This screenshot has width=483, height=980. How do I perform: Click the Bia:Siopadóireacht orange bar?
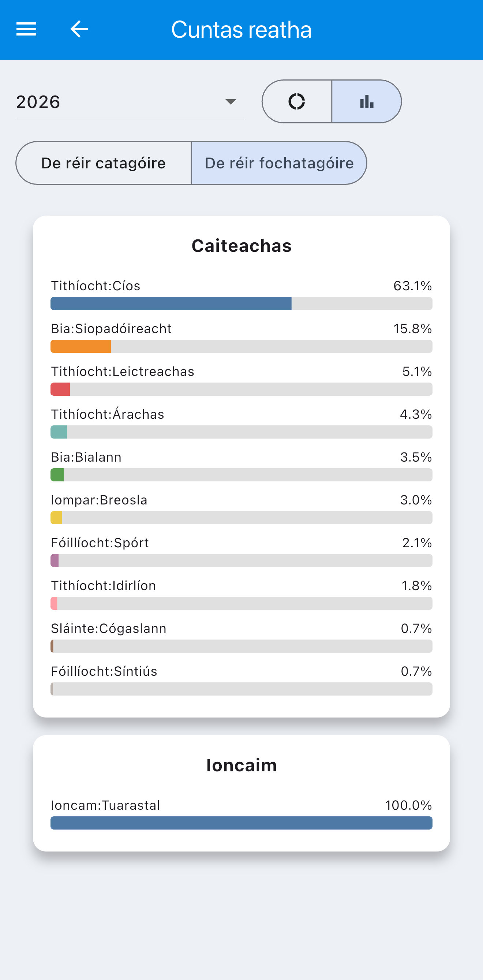[x=80, y=347]
